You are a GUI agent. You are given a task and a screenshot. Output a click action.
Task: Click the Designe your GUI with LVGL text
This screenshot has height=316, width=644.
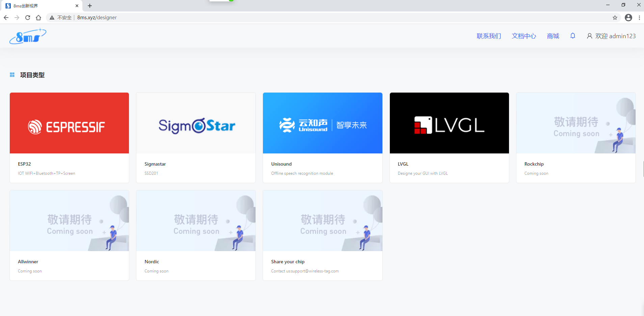coord(423,173)
